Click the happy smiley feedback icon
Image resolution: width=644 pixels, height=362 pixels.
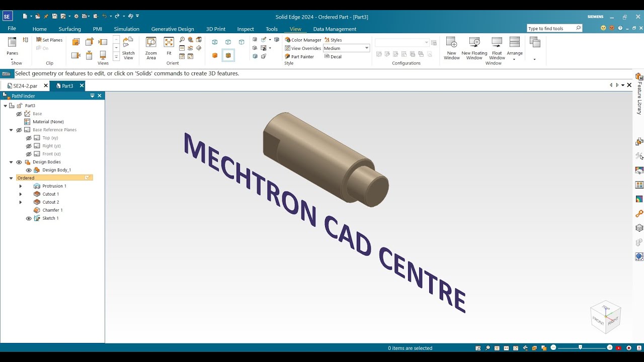click(603, 28)
